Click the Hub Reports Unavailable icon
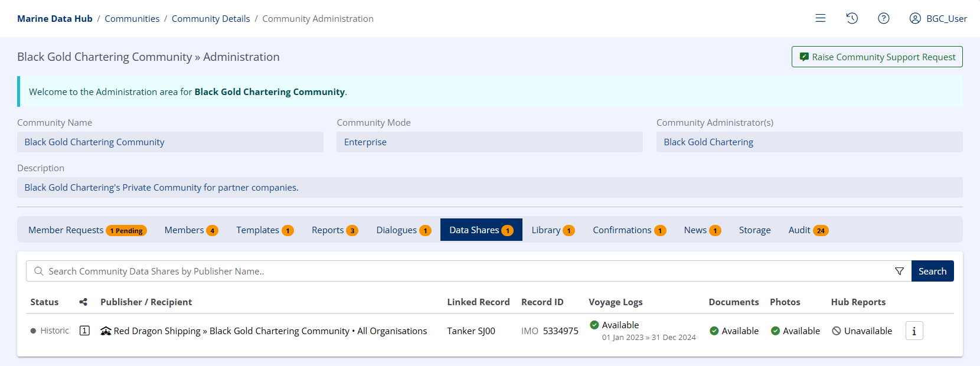 837,331
